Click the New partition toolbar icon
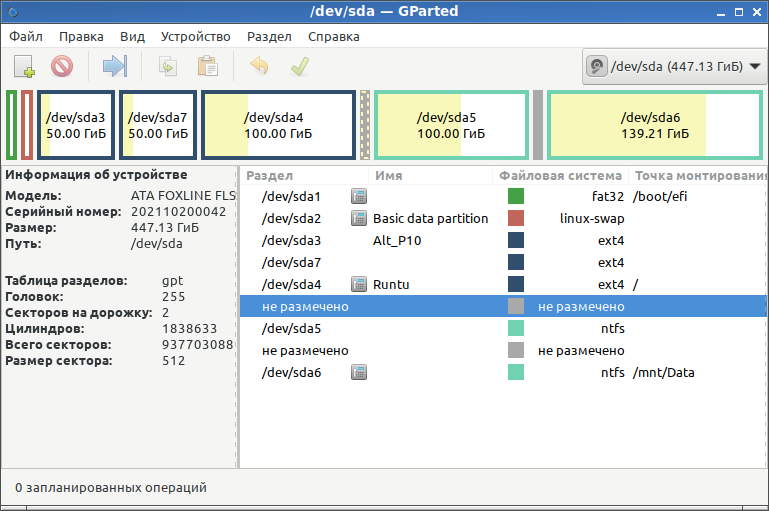The image size is (769, 511). [24, 66]
